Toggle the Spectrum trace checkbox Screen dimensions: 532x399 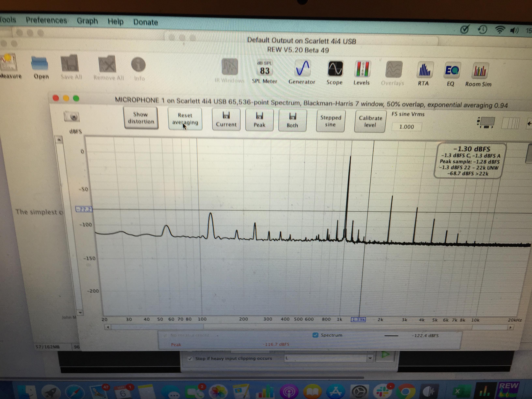[x=315, y=335]
